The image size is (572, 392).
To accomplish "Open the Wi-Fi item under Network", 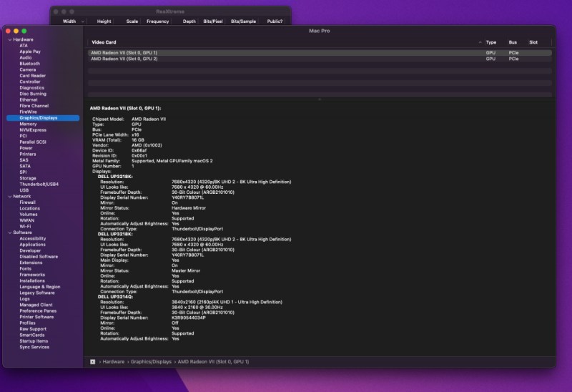I will [x=25, y=226].
